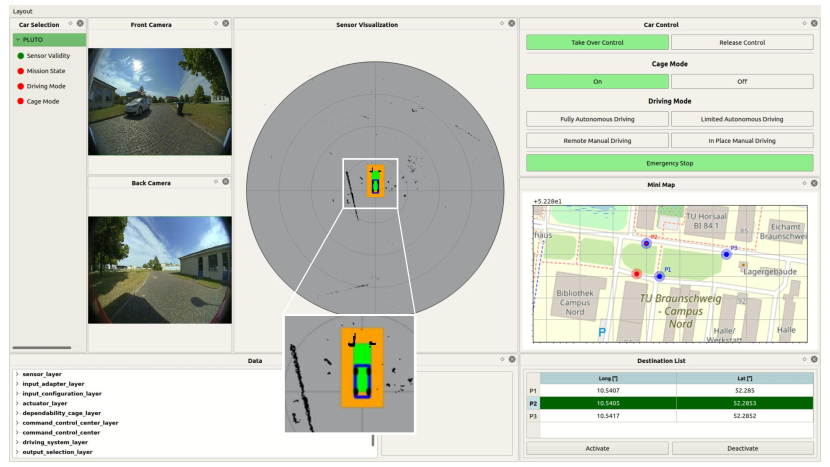Deactivate the selected destination

coord(743,448)
